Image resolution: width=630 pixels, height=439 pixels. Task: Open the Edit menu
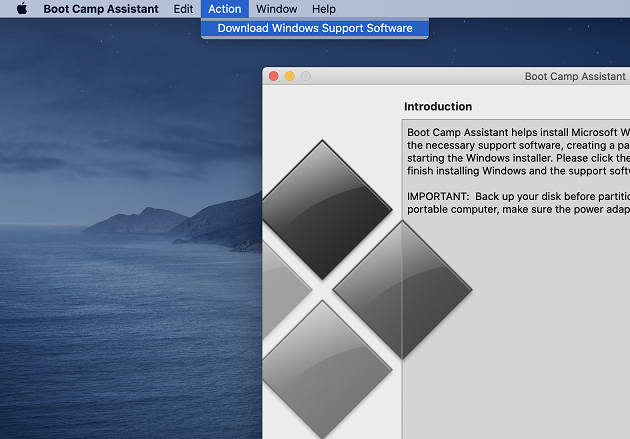point(183,9)
